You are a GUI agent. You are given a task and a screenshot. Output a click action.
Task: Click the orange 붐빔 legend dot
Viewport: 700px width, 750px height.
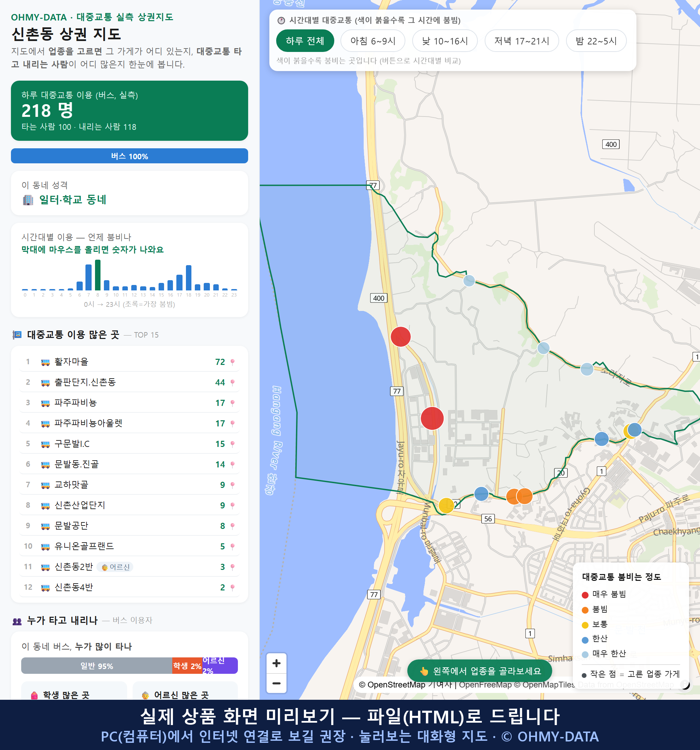(x=585, y=610)
